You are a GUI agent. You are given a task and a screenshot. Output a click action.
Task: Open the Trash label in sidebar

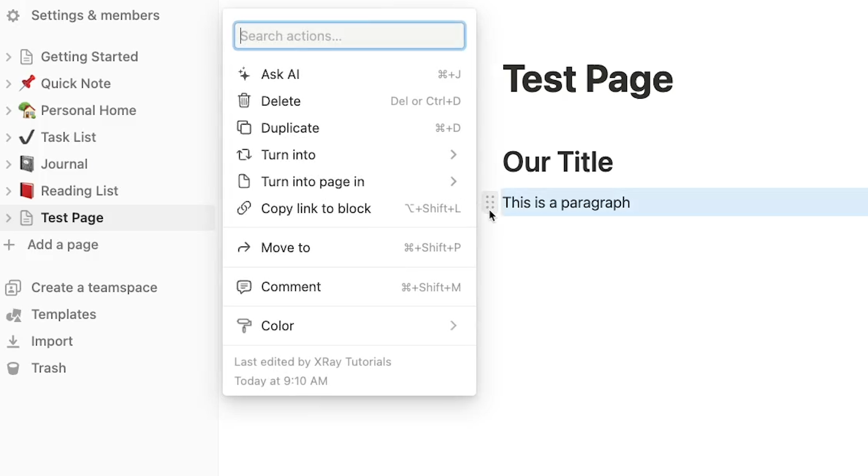click(48, 368)
